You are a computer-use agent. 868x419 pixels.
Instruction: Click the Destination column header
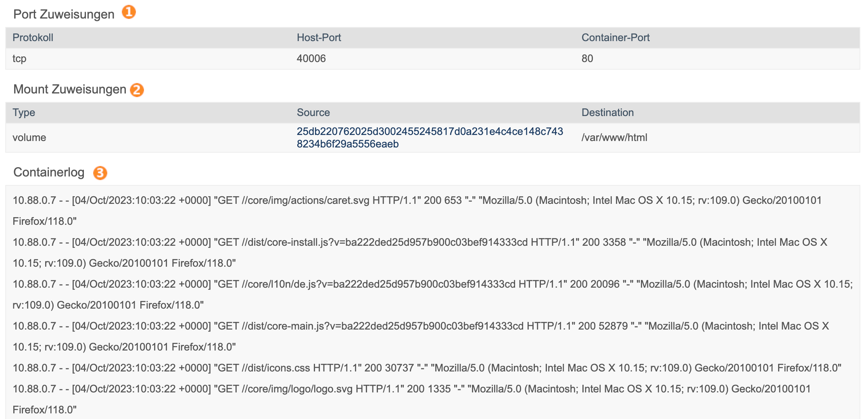607,112
